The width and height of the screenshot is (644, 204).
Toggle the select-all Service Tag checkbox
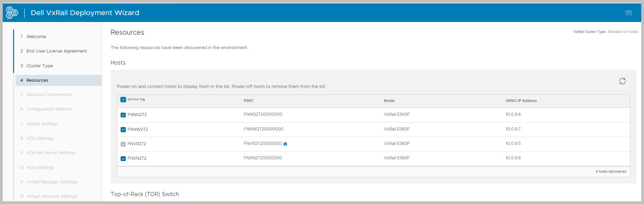(123, 100)
